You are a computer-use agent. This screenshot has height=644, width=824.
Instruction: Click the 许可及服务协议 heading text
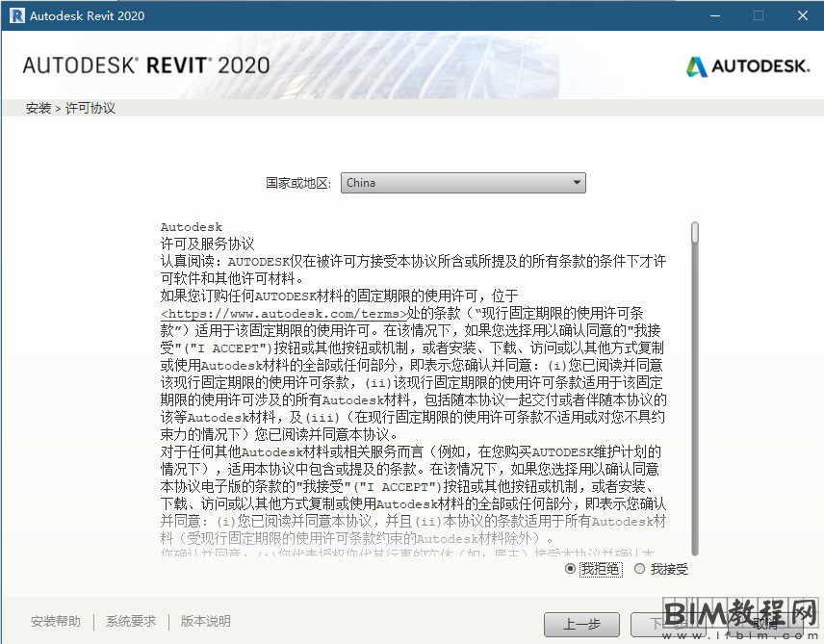[208, 244]
